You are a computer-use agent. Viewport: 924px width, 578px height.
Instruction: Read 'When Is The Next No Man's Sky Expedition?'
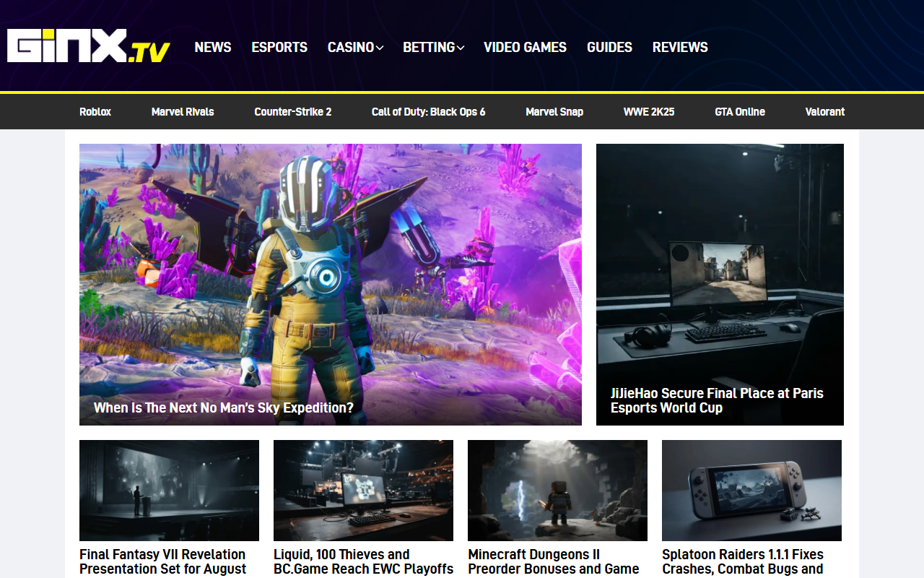[x=224, y=407]
